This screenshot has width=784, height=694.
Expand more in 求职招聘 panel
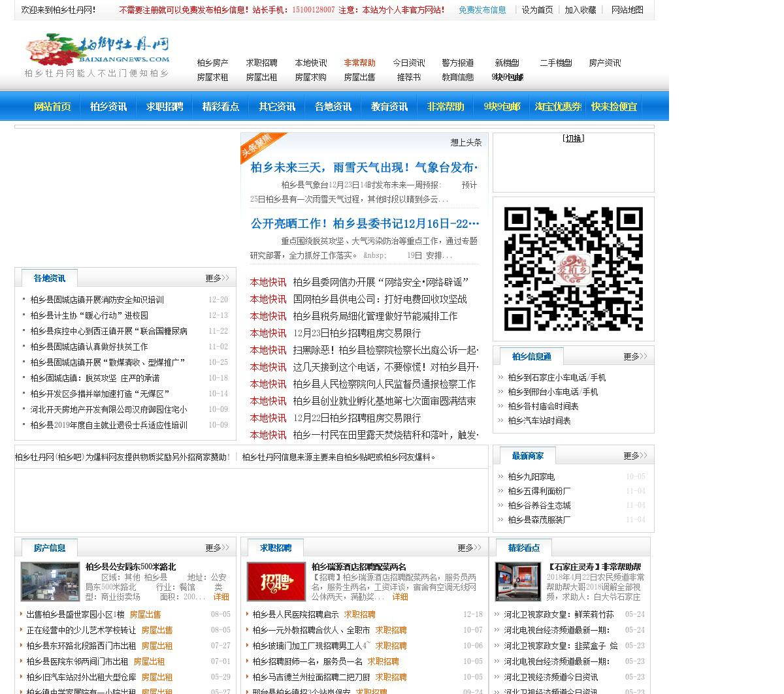click(469, 548)
